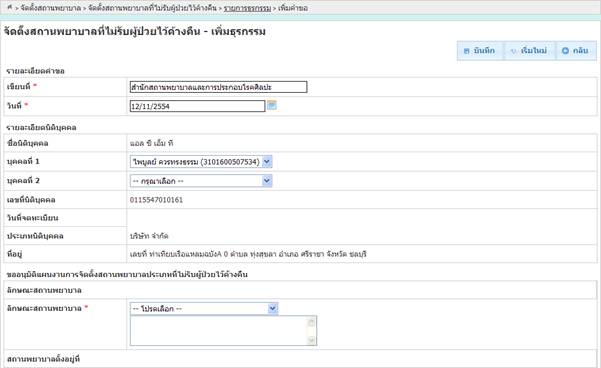Click the เพิ่มคำขอ breadcrumb item
Screen dimensions: 601x368
293,8
